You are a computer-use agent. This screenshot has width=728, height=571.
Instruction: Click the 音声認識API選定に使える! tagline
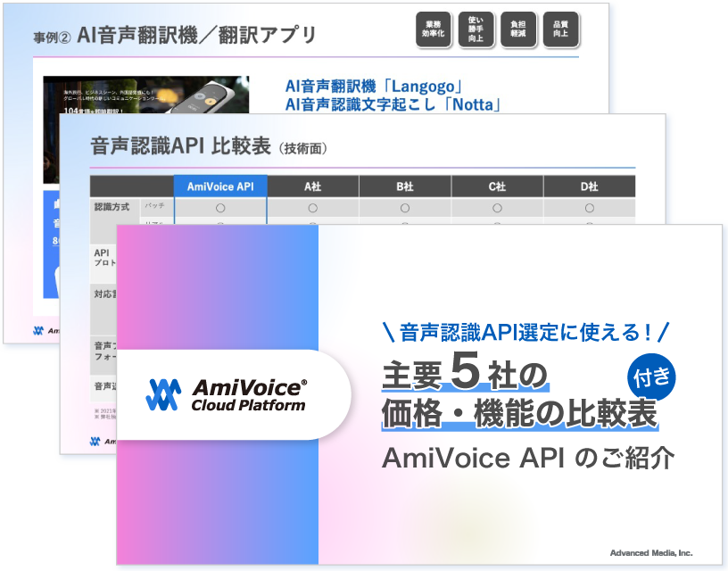[526, 333]
